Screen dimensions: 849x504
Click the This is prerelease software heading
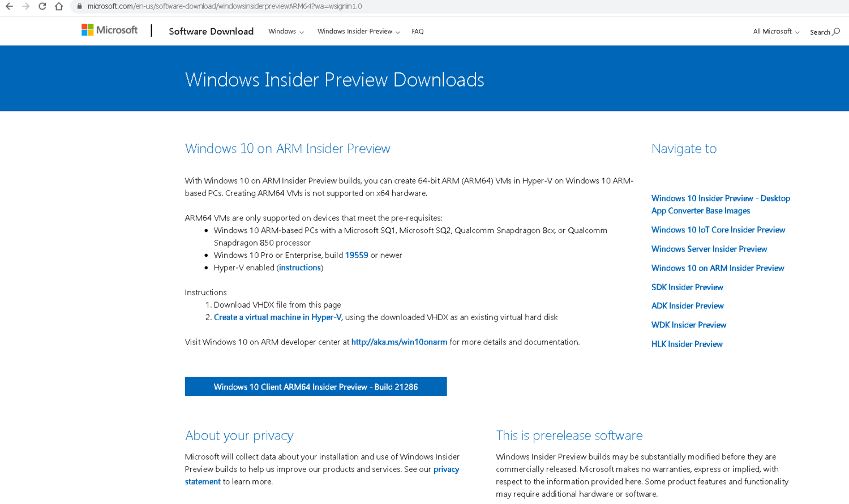(569, 436)
